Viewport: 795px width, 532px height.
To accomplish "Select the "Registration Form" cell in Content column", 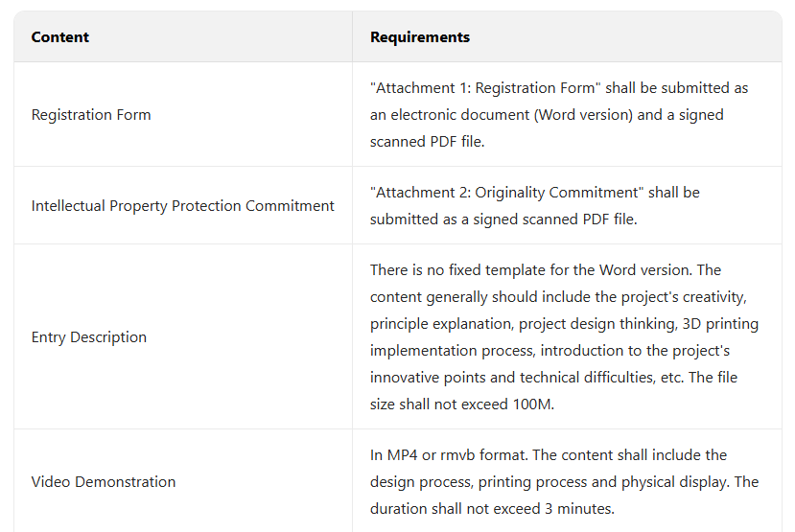I will click(x=91, y=115).
